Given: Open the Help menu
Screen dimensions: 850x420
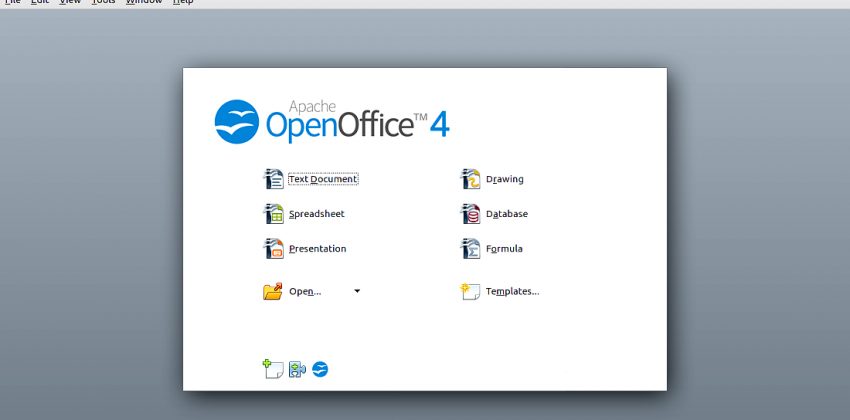Looking at the screenshot, I should (183, 2).
